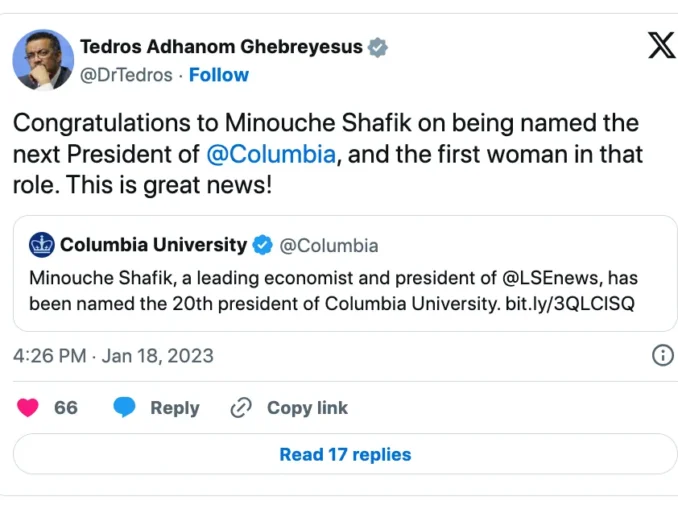The height and width of the screenshot is (509, 678).
Task: Click the Columbia University name in quote
Action: (x=153, y=245)
